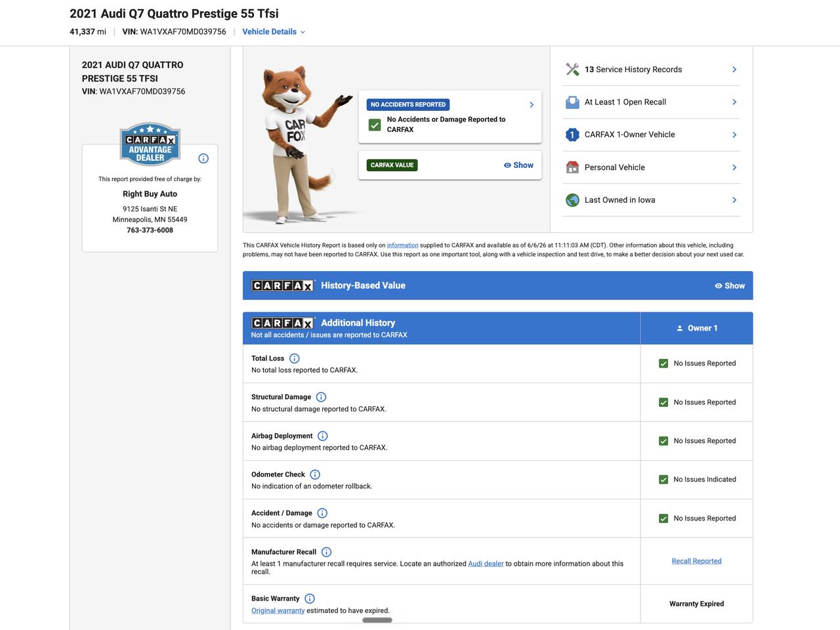Click Accident / Damage No Issues Reported checkmark
Image resolution: width=840 pixels, height=630 pixels.
663,518
